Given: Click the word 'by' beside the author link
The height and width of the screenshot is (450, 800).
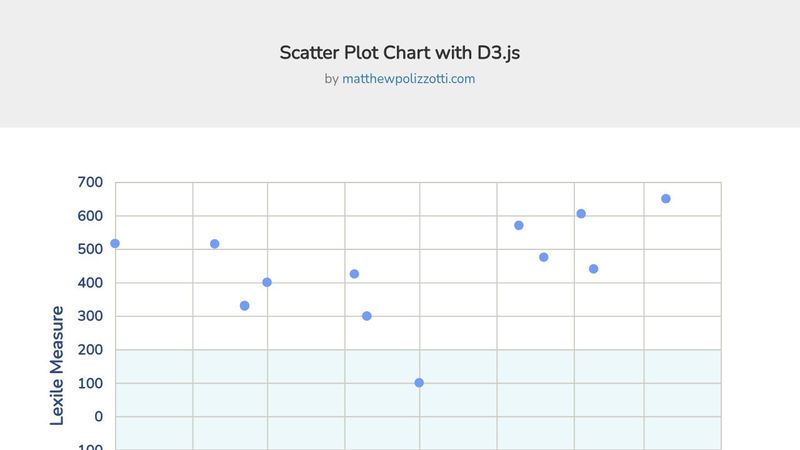Looking at the screenshot, I should coord(332,79).
